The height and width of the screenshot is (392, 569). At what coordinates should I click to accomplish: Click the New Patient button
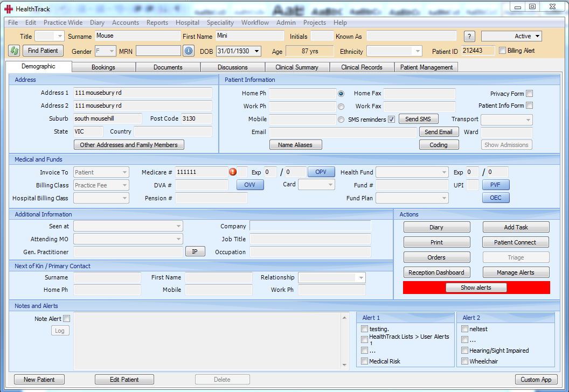pyautogui.click(x=39, y=379)
